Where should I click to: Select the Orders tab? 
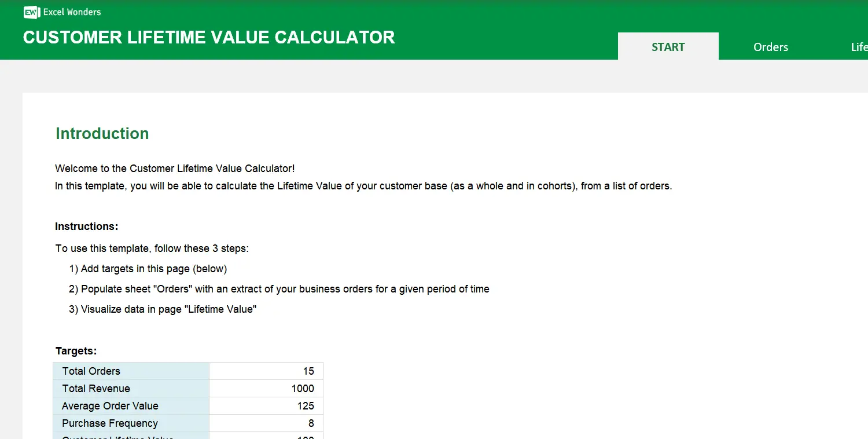click(770, 47)
